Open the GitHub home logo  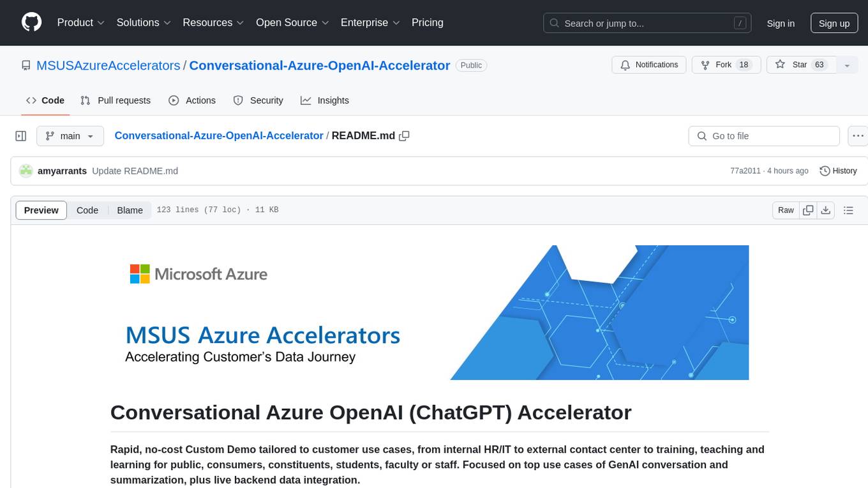pyautogui.click(x=31, y=22)
